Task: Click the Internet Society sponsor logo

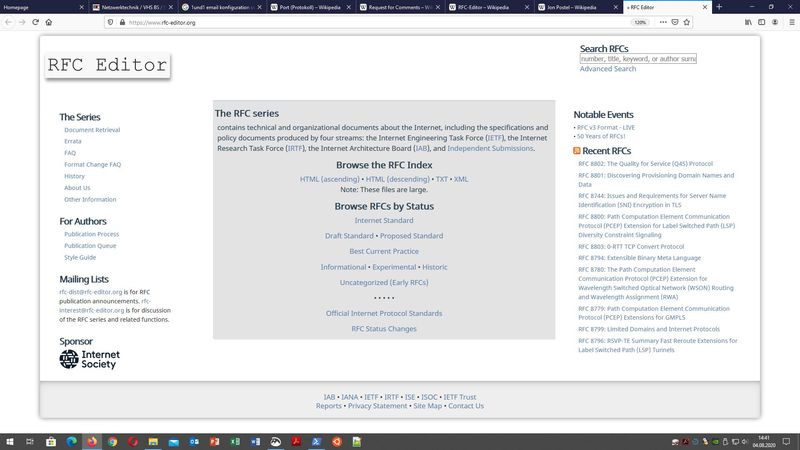Action: point(90,359)
